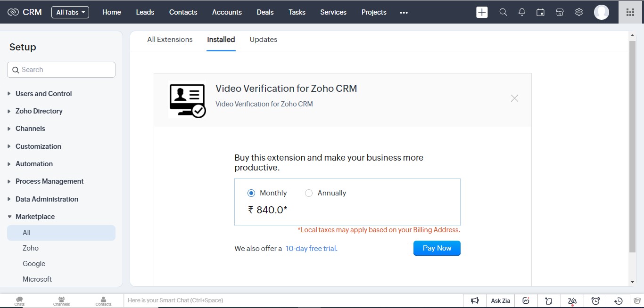This screenshot has width=644, height=308.
Task: Show more modules via the ellipsis
Action: [404, 13]
